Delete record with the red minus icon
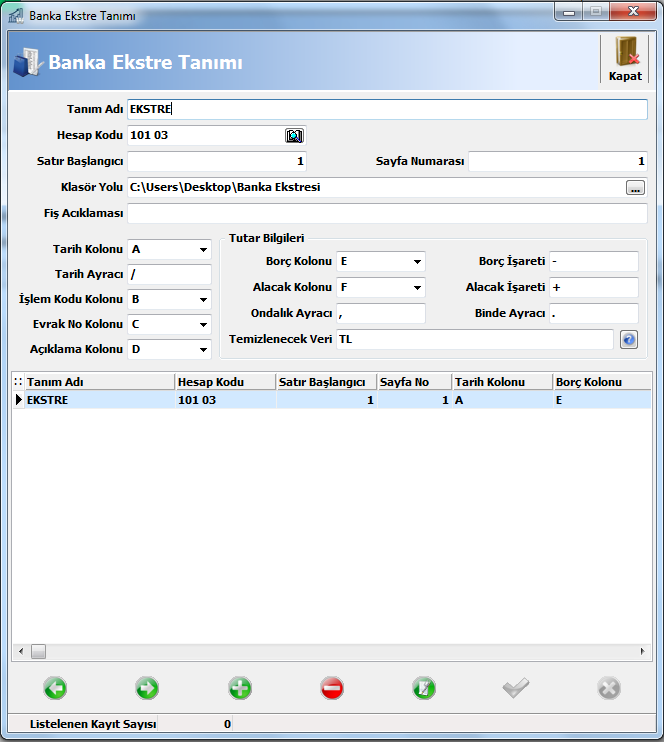Image resolution: width=664 pixels, height=742 pixels. 332,688
